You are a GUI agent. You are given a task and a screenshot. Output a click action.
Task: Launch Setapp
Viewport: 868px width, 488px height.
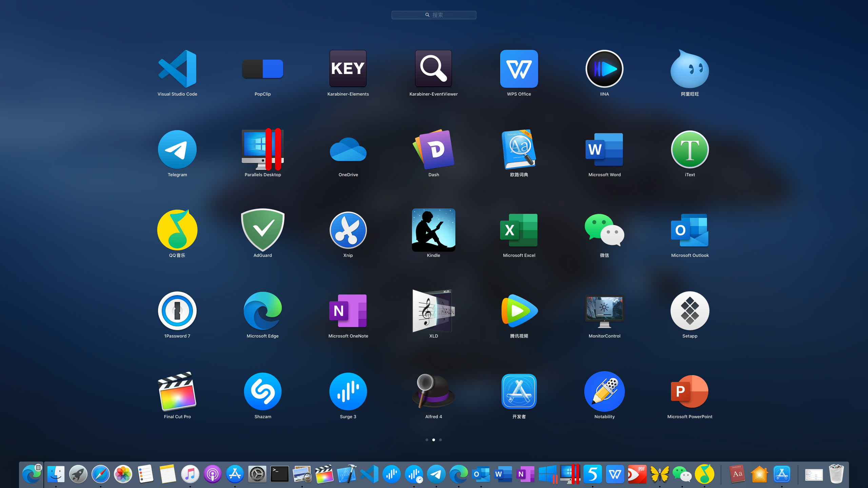pyautogui.click(x=690, y=311)
